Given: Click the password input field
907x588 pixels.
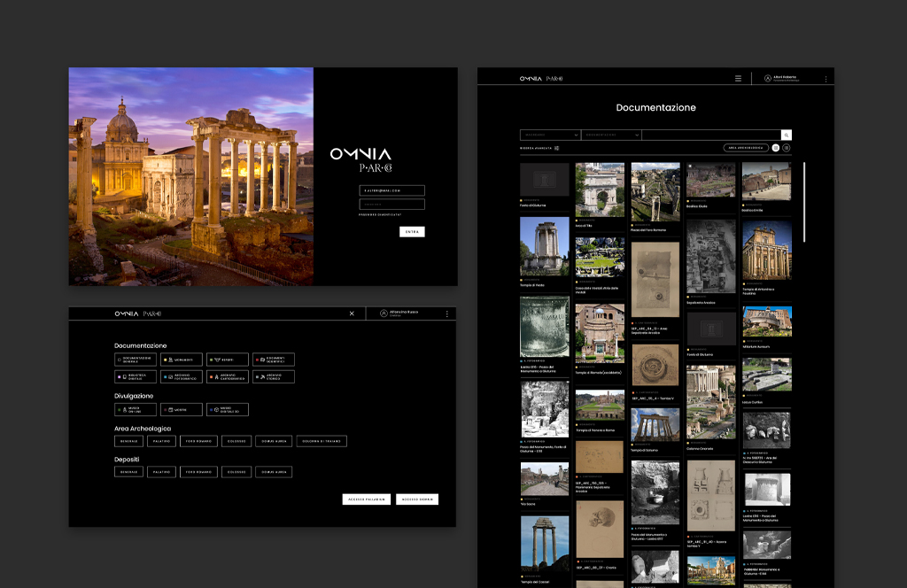Looking at the screenshot, I should pyautogui.click(x=391, y=204).
